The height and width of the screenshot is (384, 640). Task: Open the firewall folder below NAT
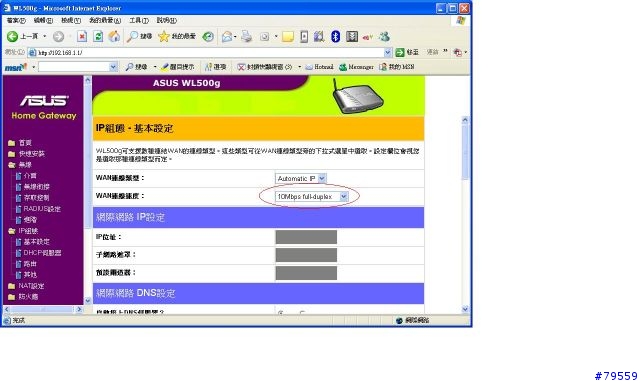23,297
